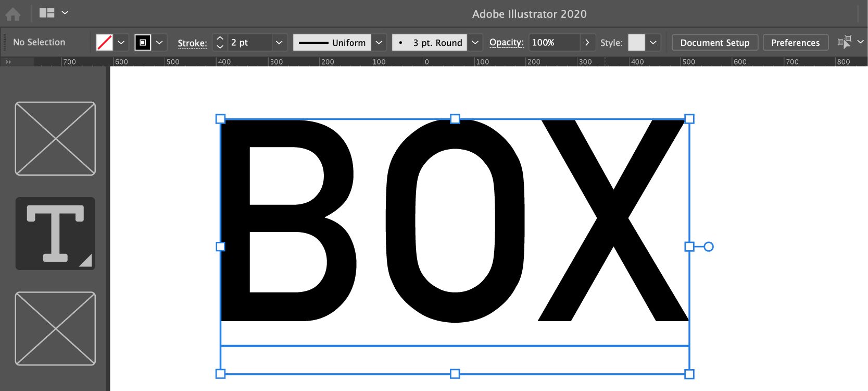Screen dimensions: 868x391
Task: Open Document Setup
Action: [x=715, y=42]
